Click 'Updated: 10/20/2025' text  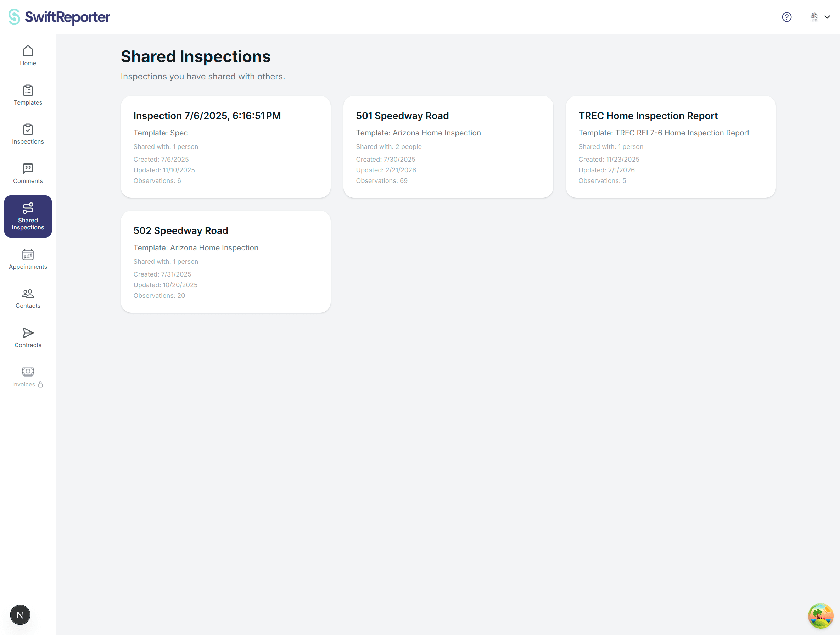coord(166,285)
